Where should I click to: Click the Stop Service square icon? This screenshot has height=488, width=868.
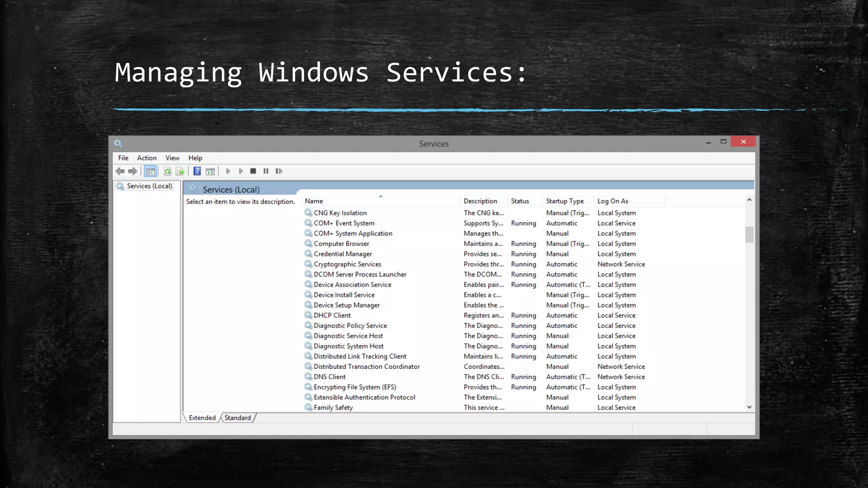253,171
